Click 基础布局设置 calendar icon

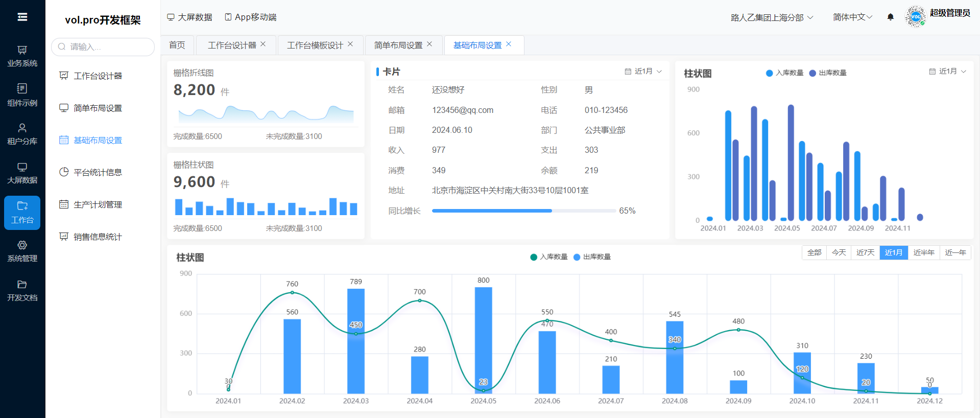pyautogui.click(x=64, y=140)
